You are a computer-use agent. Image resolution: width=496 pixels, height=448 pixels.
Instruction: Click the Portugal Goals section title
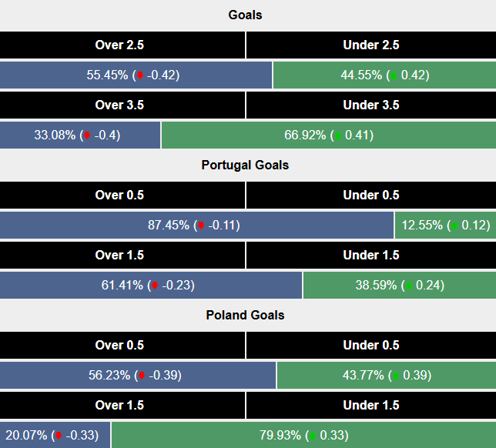(245, 165)
